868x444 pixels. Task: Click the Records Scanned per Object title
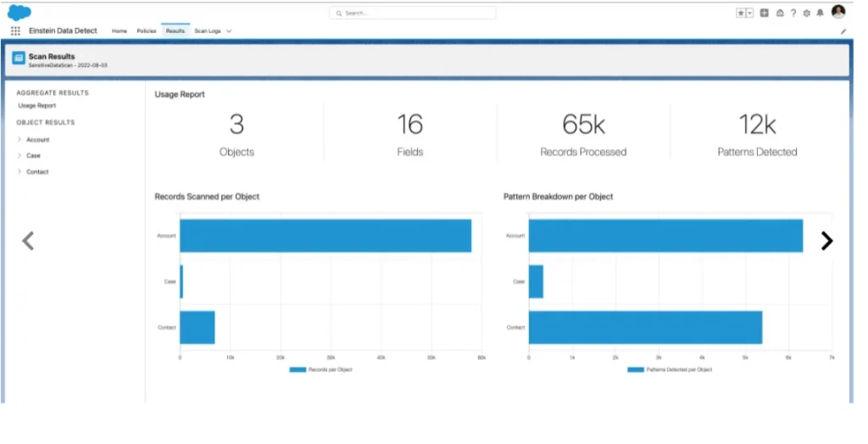point(207,197)
